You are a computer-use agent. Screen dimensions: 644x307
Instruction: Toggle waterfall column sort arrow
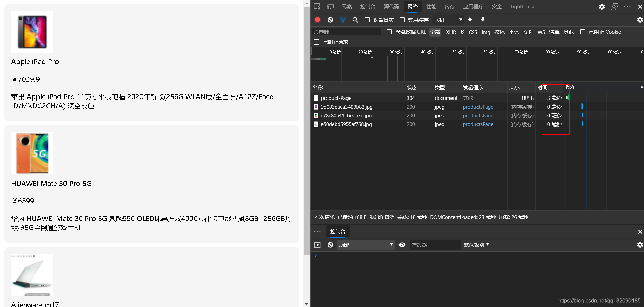pos(641,87)
